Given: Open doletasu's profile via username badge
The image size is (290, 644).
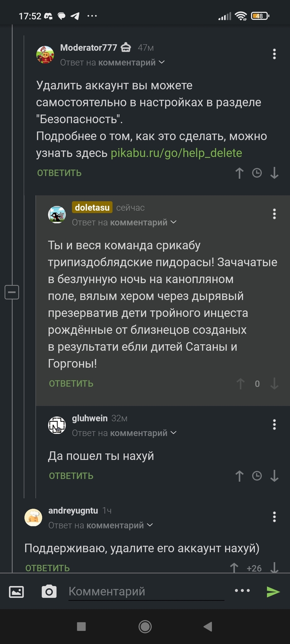Looking at the screenshot, I should [92, 208].
